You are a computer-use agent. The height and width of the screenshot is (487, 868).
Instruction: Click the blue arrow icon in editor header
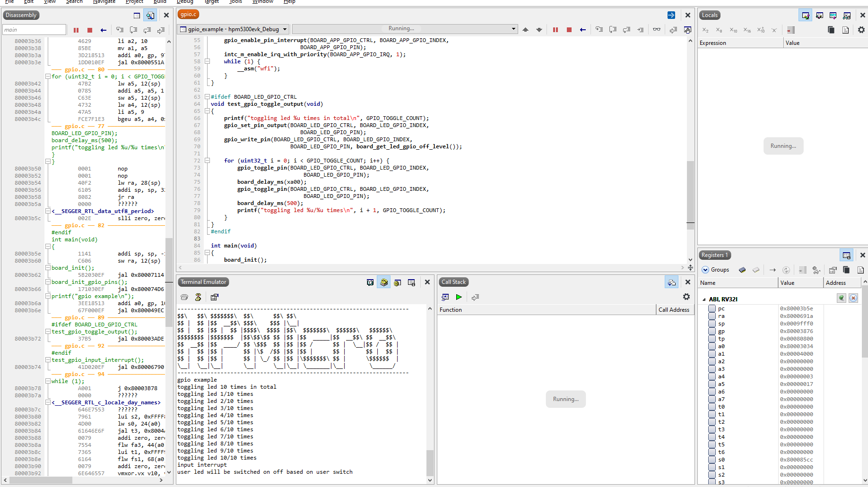(671, 15)
